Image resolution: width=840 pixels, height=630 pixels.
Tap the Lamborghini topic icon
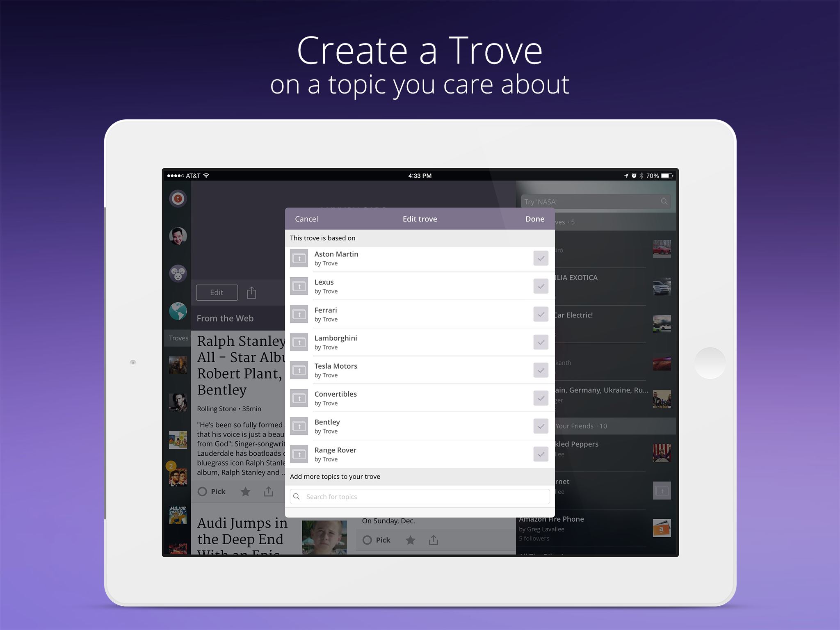click(x=299, y=342)
